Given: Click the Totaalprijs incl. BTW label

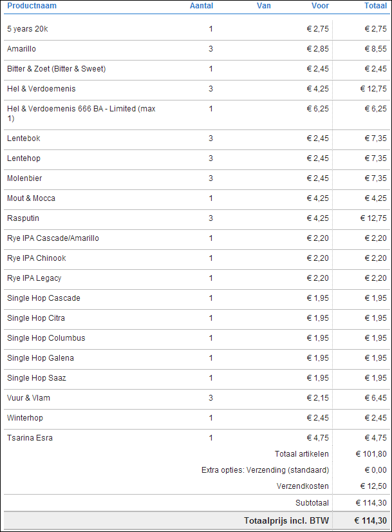Looking at the screenshot, I should (x=286, y=520).
